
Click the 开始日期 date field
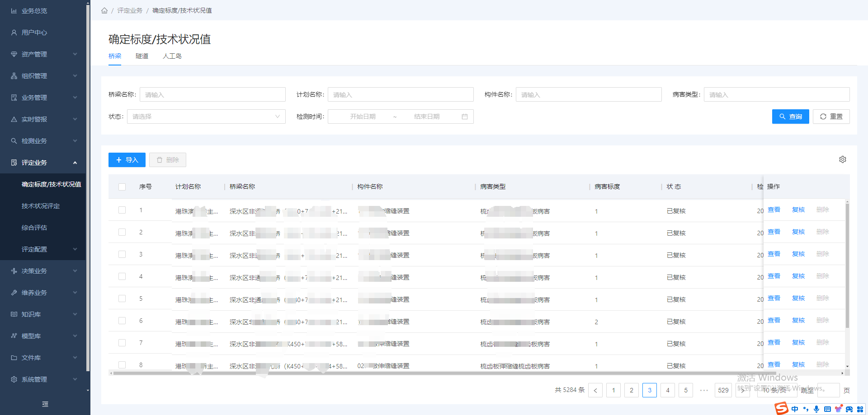click(x=363, y=117)
